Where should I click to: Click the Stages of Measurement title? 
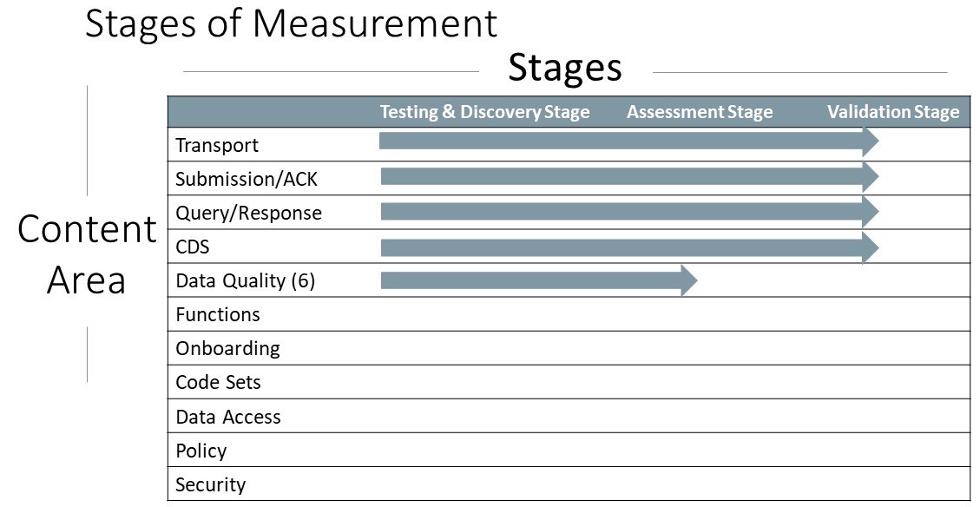(x=291, y=23)
